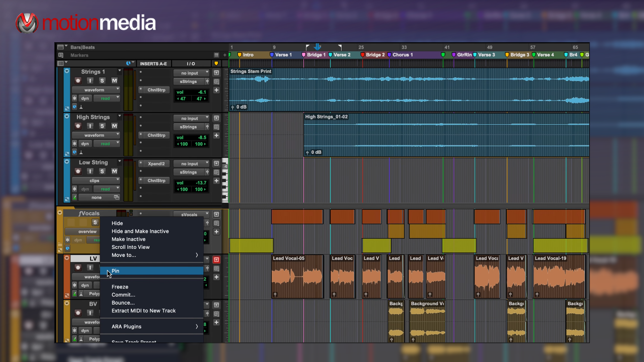Image resolution: width=644 pixels, height=362 pixels.
Task: Click the red LV track lanes icon
Action: click(x=216, y=259)
